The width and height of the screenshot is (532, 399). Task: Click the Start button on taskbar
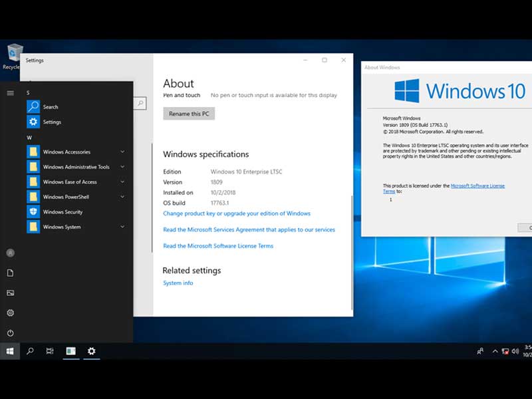click(10, 351)
